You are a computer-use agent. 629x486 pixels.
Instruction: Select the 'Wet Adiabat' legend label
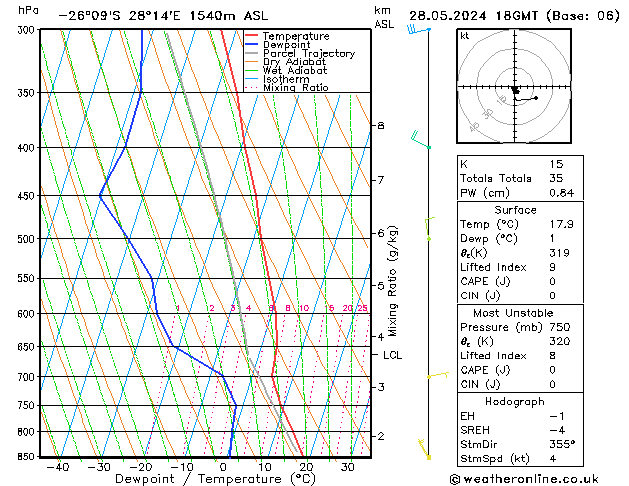pyautogui.click(x=295, y=71)
